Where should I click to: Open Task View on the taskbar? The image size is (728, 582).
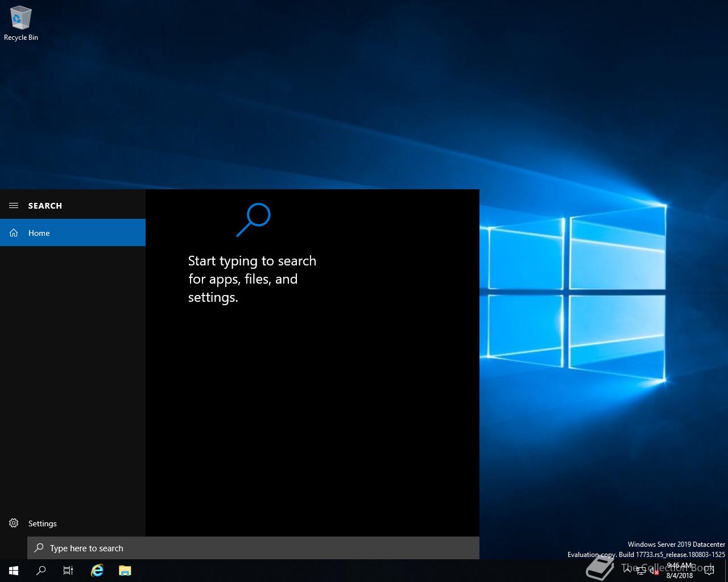pos(68,571)
